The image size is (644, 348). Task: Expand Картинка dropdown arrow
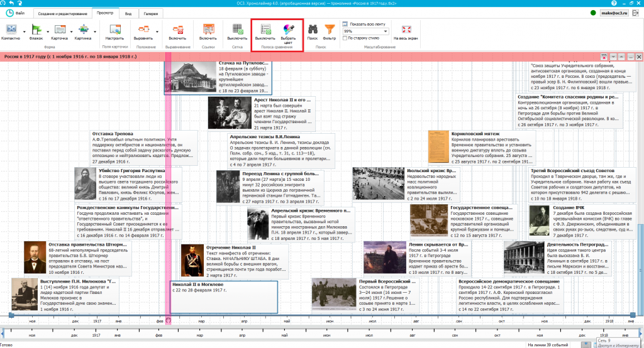pos(95,31)
